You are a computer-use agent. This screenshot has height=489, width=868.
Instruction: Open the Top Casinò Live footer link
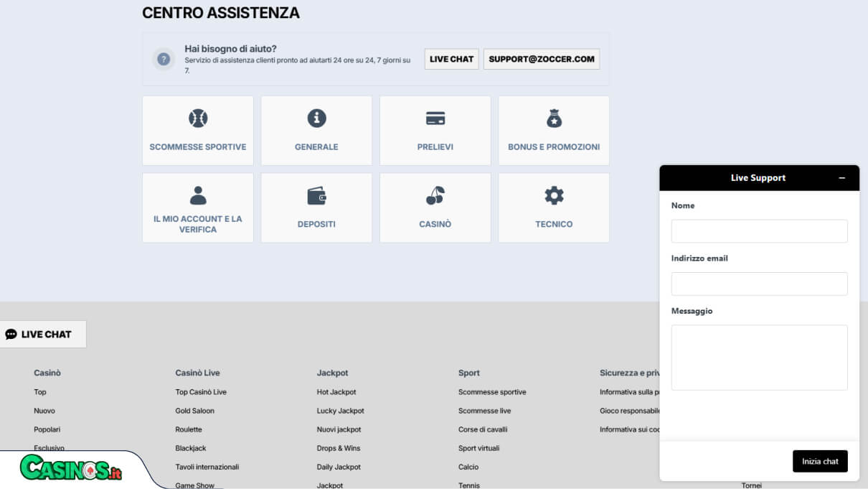[201, 392]
